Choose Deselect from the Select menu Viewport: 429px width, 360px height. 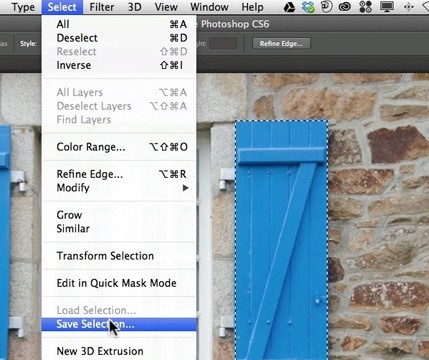click(119, 38)
